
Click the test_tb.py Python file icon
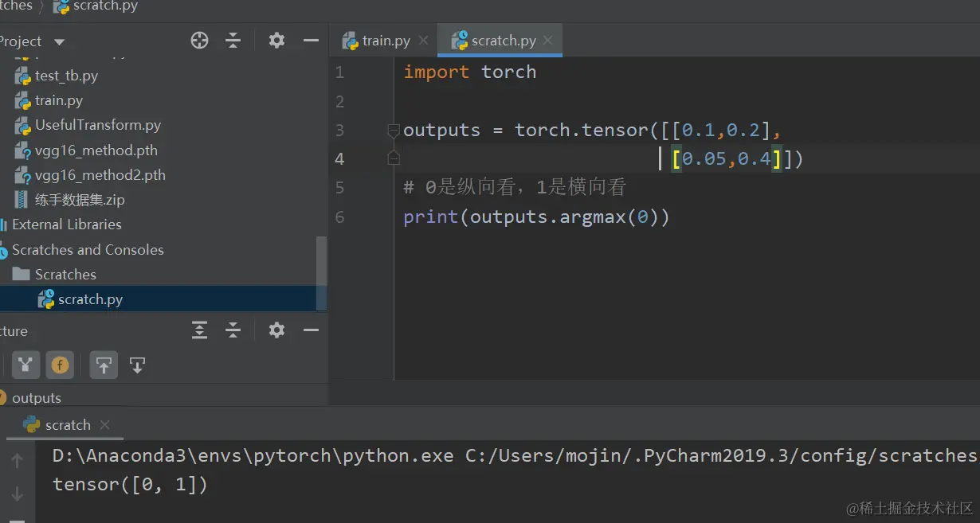(x=22, y=76)
